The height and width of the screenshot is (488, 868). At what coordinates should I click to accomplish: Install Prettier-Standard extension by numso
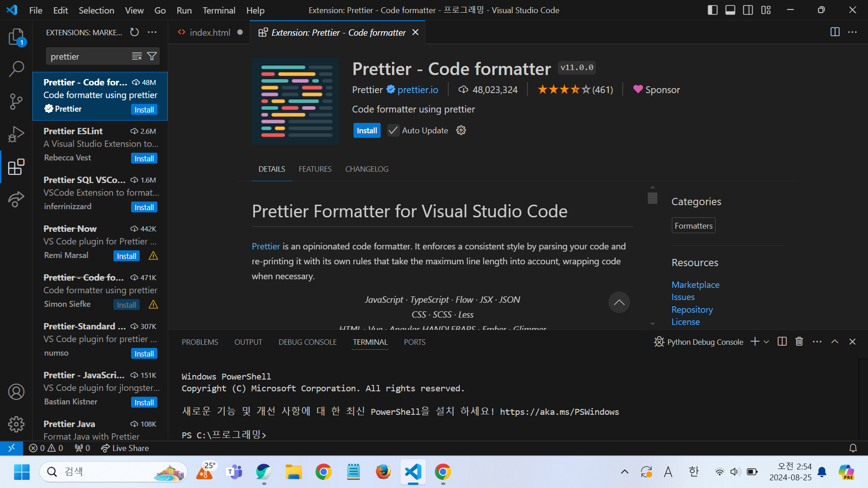144,354
